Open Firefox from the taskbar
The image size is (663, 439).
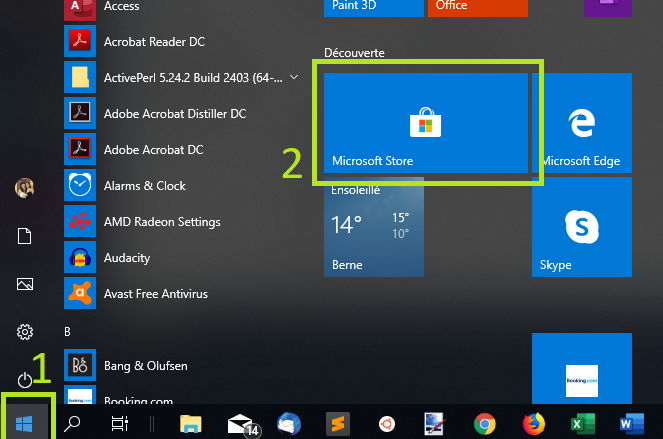coord(534,424)
